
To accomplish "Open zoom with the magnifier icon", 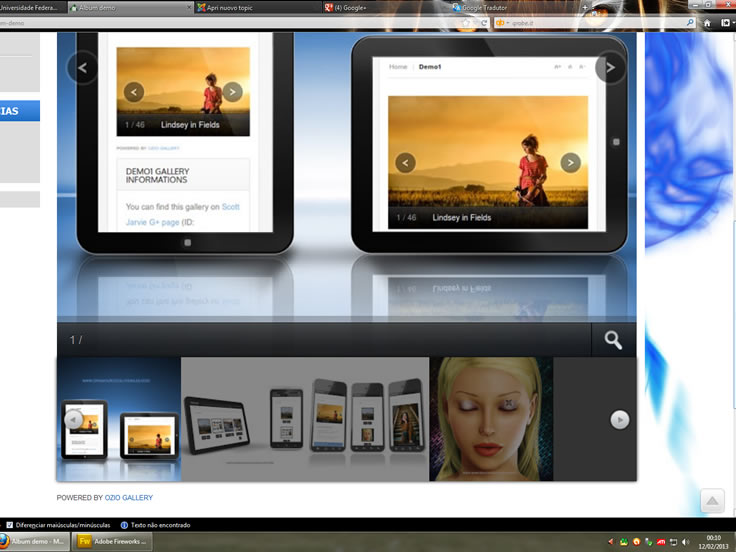I will coord(613,340).
